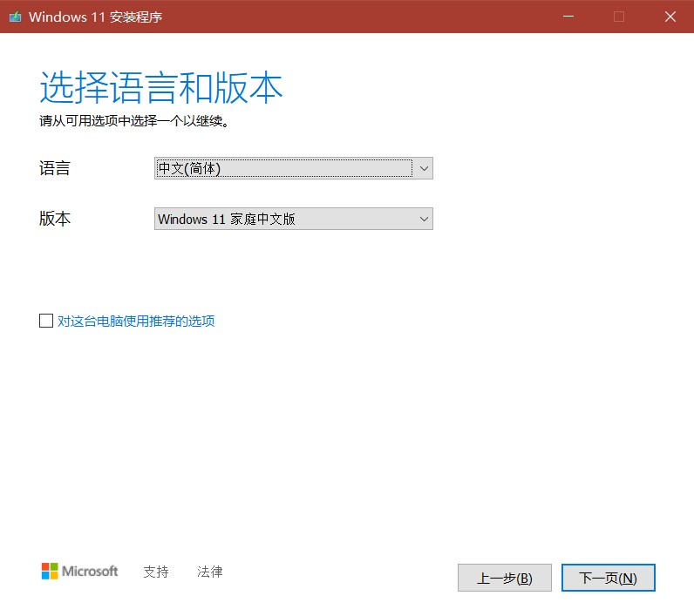Click the 版本 field label
Image resolution: width=694 pixels, height=616 pixels.
55,219
